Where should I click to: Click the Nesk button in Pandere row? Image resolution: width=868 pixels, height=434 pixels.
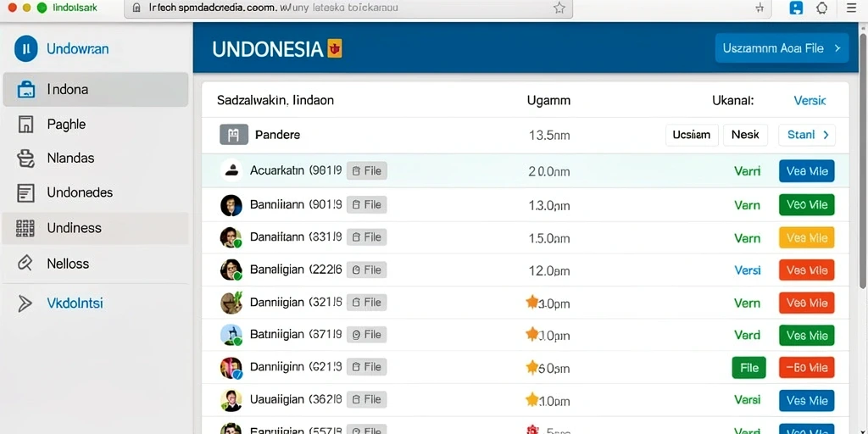pyautogui.click(x=745, y=135)
